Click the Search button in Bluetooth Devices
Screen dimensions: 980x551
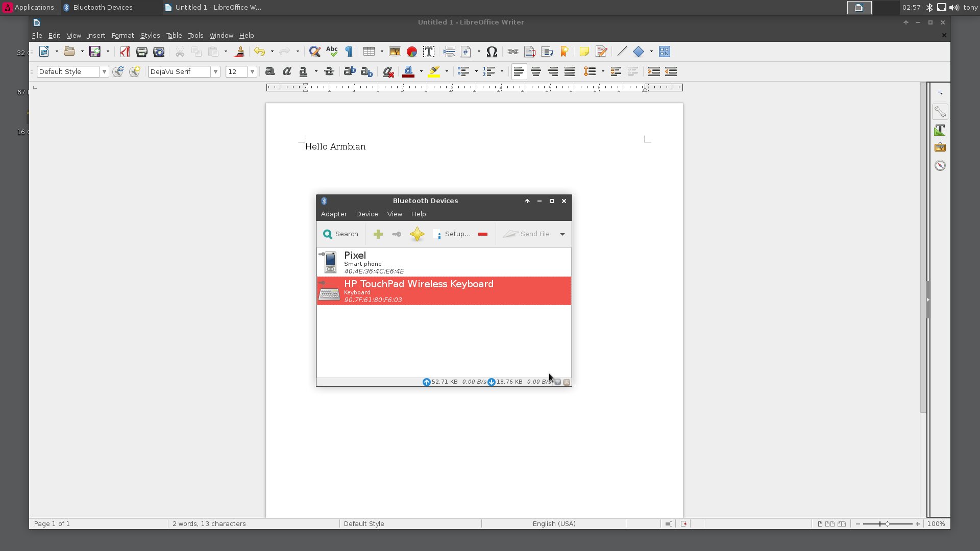[340, 234]
